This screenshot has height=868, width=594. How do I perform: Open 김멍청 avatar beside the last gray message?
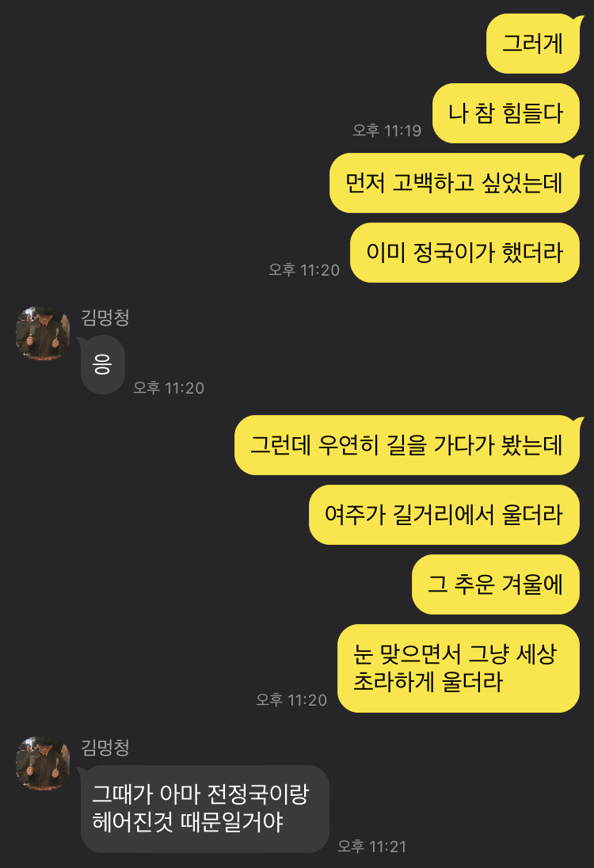(43, 763)
